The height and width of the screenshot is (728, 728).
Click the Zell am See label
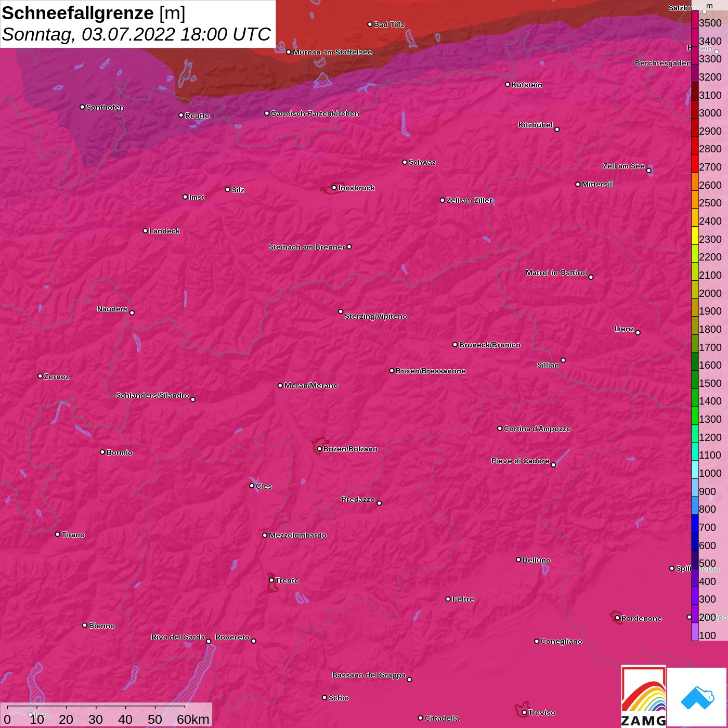coord(623,166)
